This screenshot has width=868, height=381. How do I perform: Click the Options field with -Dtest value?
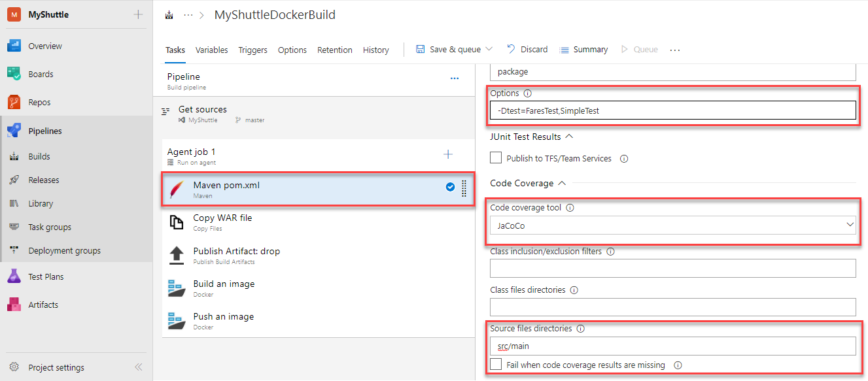[673, 111]
